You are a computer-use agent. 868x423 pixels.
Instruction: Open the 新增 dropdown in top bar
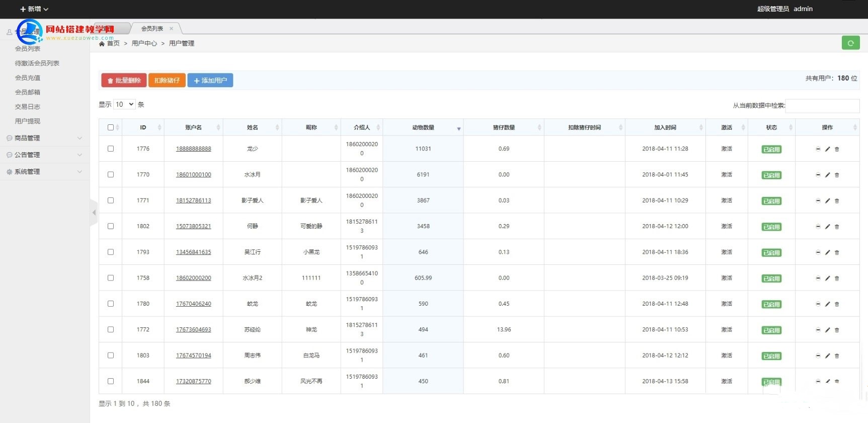(34, 9)
